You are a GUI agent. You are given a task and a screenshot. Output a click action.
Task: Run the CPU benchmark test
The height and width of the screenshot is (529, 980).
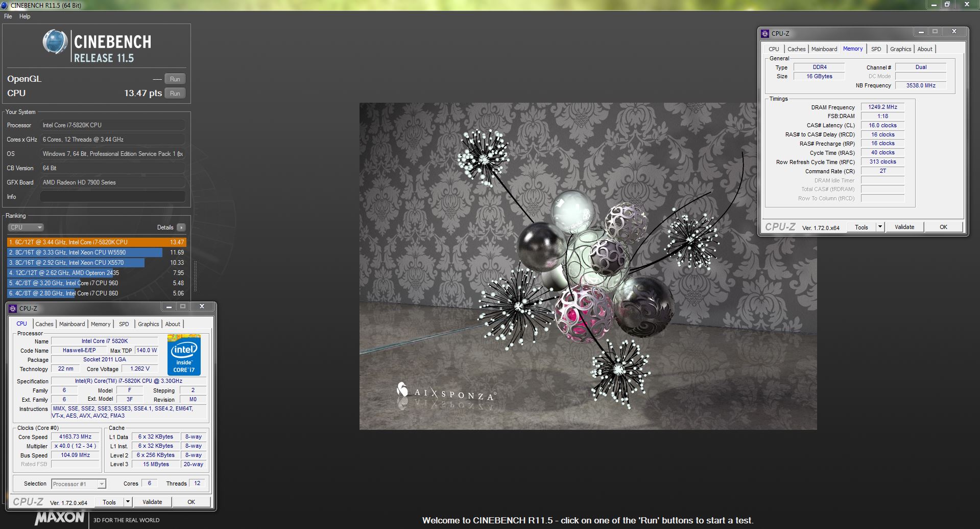[175, 94]
